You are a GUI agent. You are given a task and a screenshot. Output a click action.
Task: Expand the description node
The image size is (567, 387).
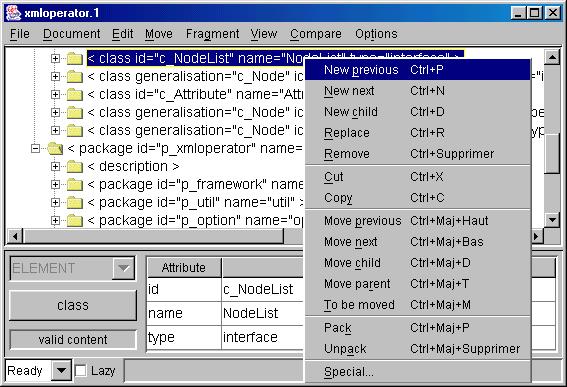(55, 166)
